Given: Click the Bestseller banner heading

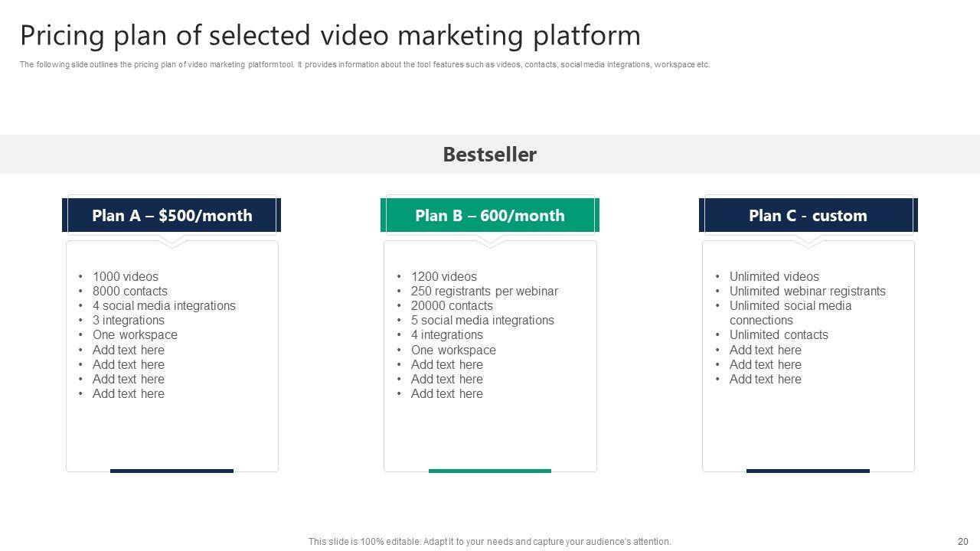Looking at the screenshot, I should click(489, 155).
